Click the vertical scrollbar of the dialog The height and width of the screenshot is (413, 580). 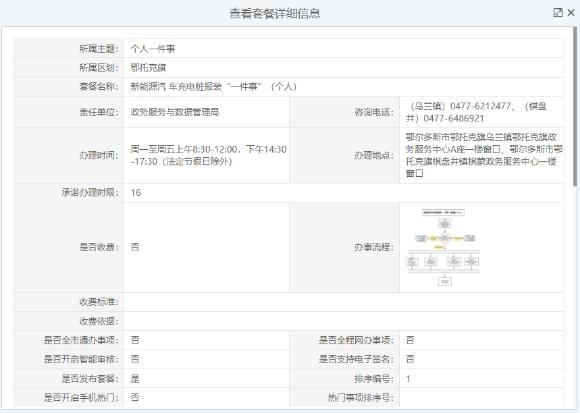575,107
